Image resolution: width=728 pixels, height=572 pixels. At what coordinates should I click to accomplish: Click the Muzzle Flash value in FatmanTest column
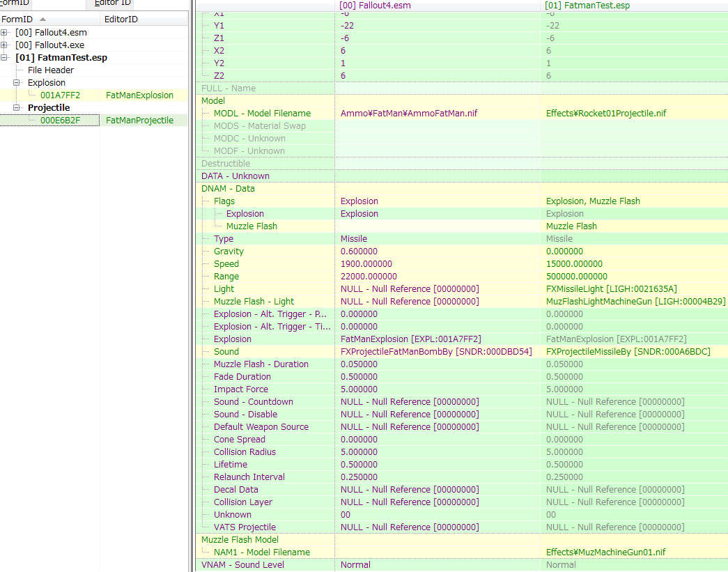click(571, 226)
